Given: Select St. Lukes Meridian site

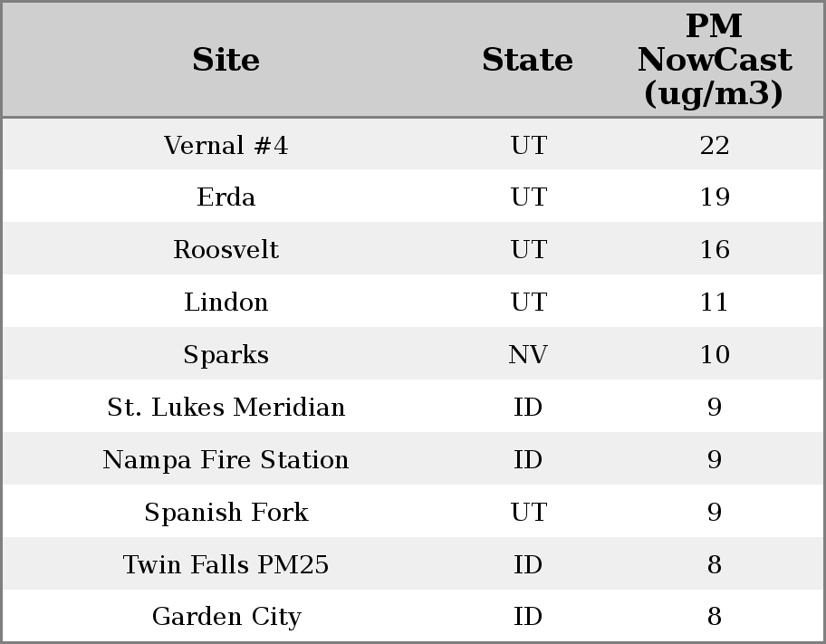Looking at the screenshot, I should click(226, 408).
